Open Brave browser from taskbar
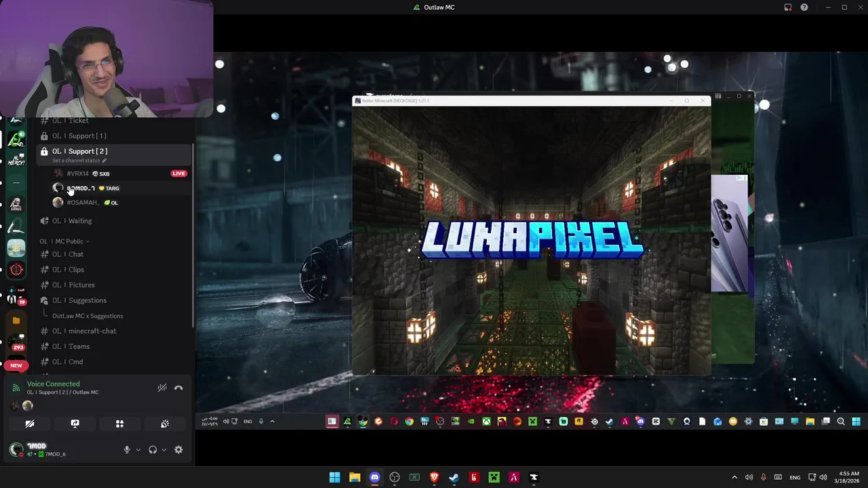Screen dimensions: 868x488 (x=434, y=477)
